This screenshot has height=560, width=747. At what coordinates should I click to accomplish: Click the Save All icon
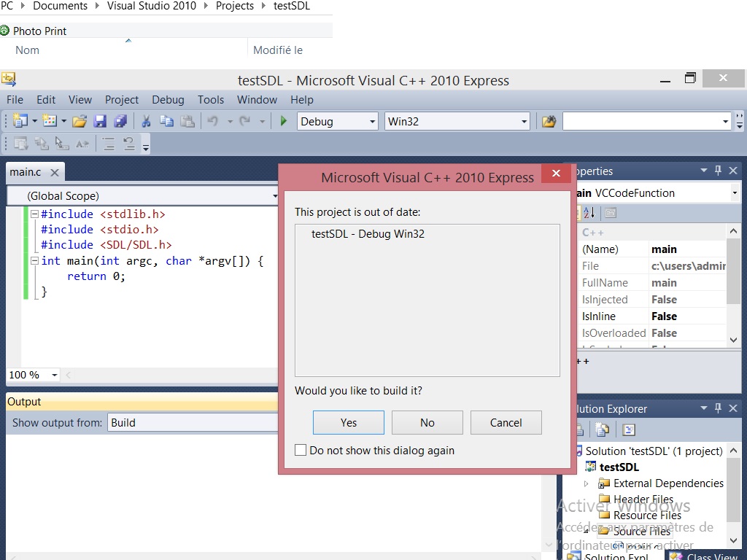coord(120,122)
